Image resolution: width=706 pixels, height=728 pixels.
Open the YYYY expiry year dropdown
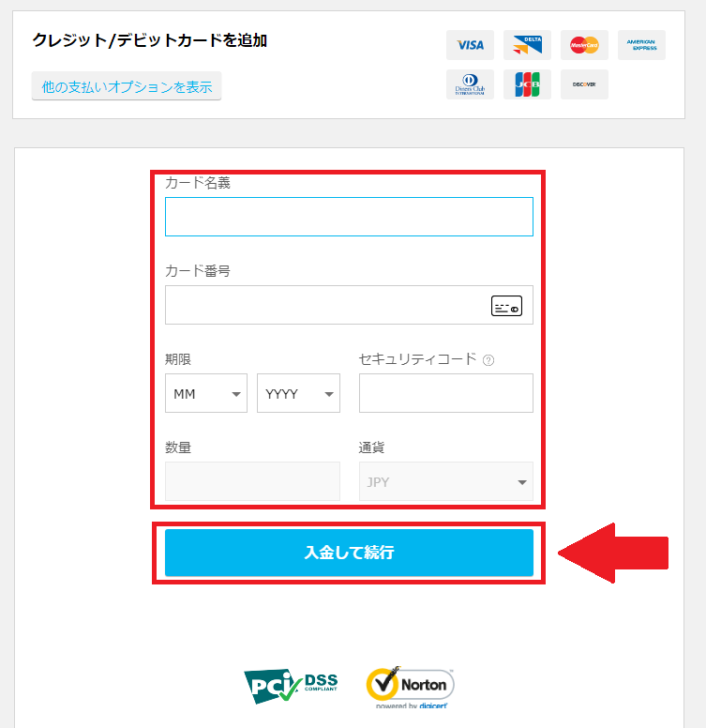point(298,393)
